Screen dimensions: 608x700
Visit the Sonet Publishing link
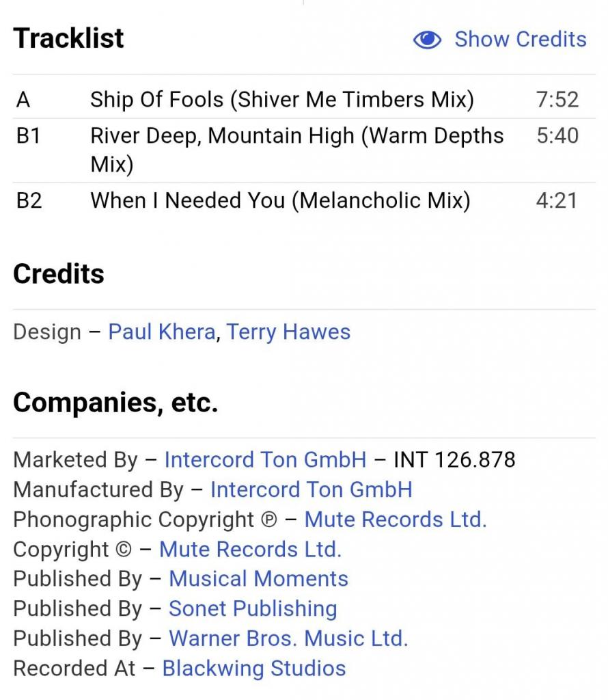253,608
